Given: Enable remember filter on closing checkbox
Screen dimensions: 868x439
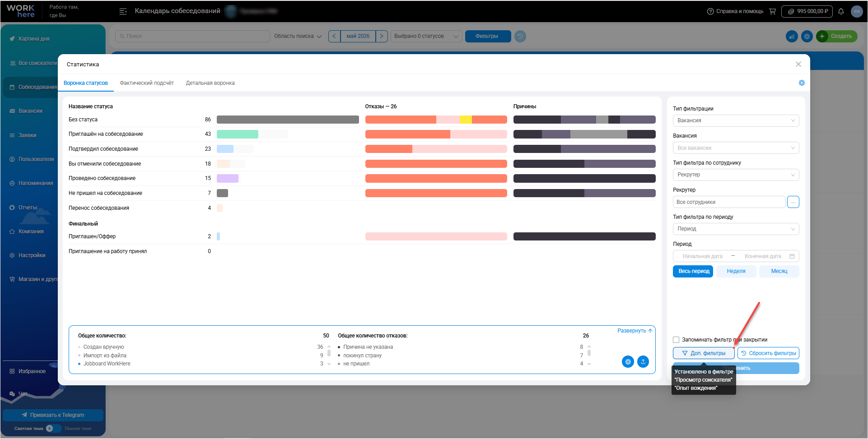Looking at the screenshot, I should tap(676, 340).
